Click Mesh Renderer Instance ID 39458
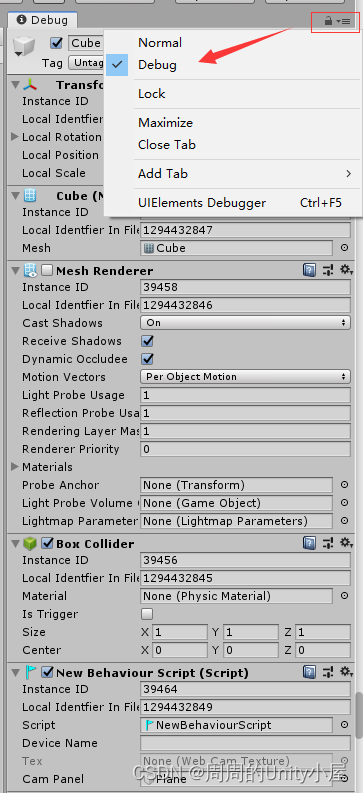 click(245, 287)
